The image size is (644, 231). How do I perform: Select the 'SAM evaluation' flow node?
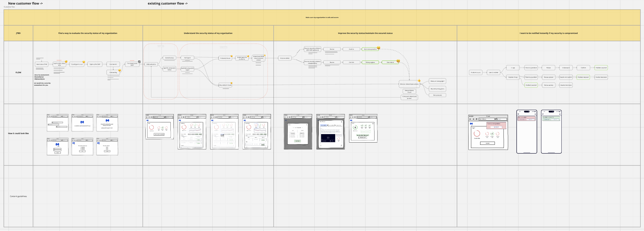point(151,64)
